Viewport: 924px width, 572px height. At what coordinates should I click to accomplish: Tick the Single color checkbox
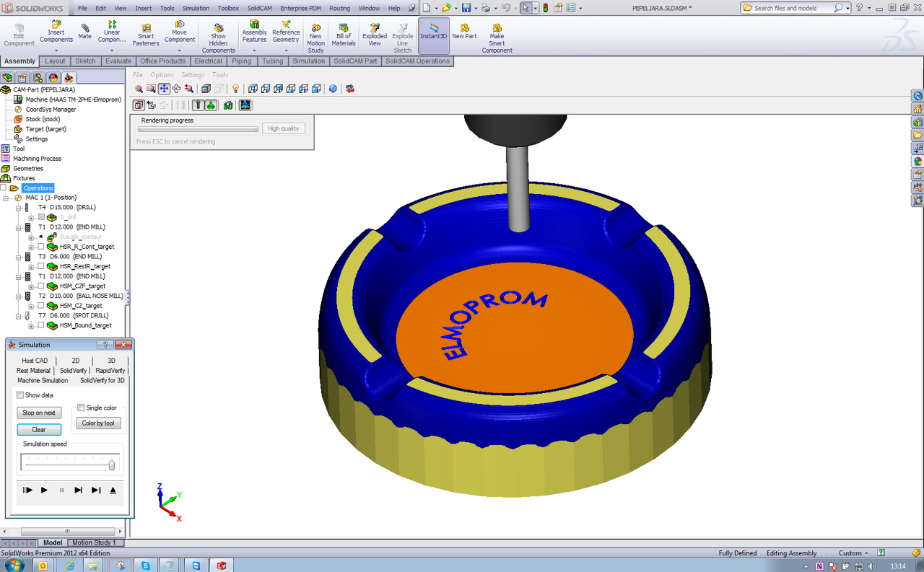click(x=81, y=408)
